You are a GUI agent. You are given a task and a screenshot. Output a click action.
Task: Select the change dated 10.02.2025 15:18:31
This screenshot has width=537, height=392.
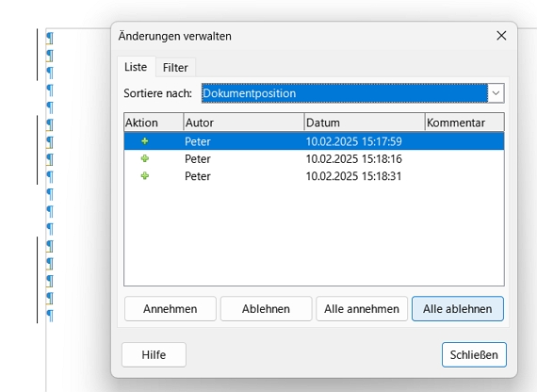click(x=314, y=176)
